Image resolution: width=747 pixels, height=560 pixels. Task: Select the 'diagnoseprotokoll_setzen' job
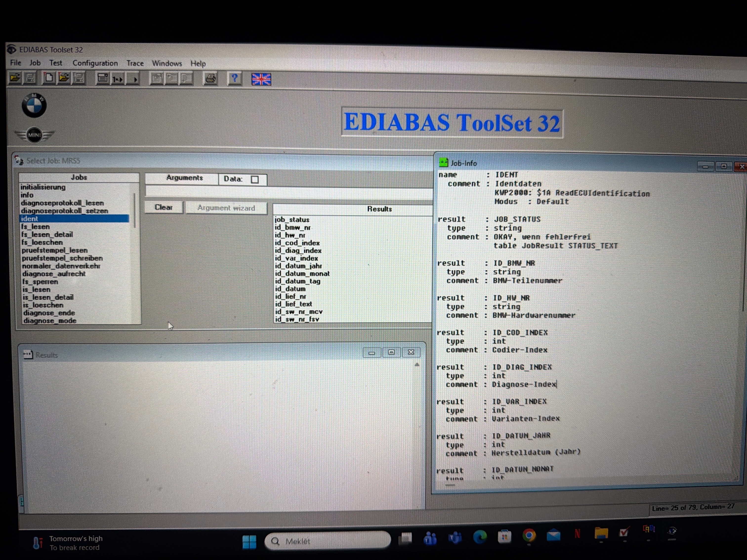[64, 211]
